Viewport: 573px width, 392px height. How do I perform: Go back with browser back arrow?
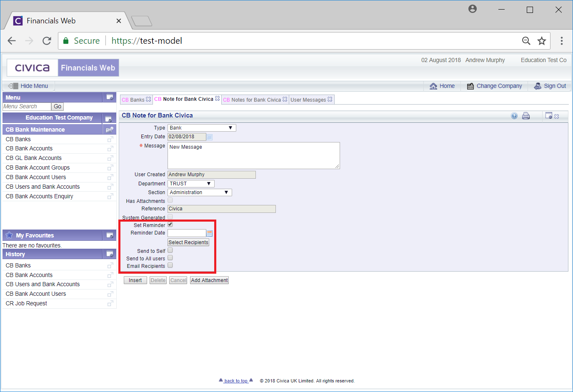tap(12, 41)
